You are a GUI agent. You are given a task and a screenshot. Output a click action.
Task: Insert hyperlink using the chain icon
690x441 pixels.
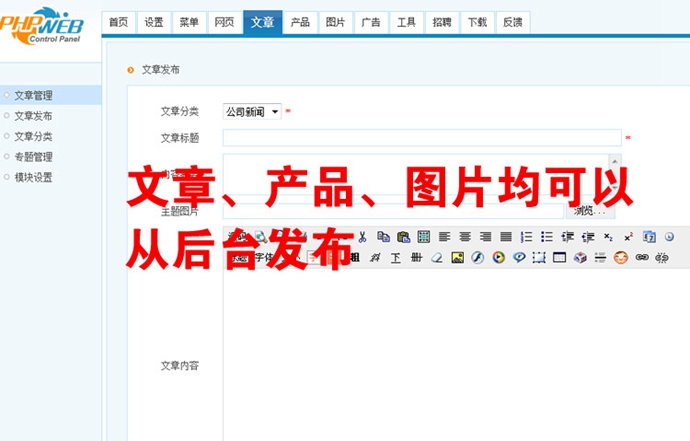pyautogui.click(x=642, y=257)
